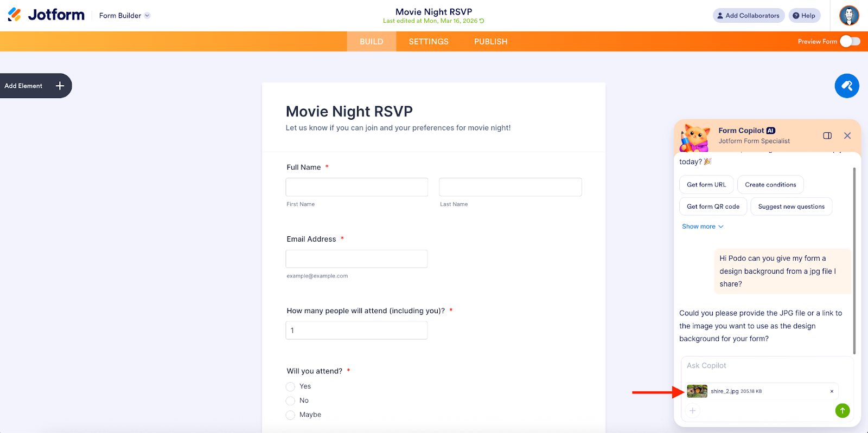868x433 pixels.
Task: Select the Maybe radio option
Action: [x=291, y=415]
